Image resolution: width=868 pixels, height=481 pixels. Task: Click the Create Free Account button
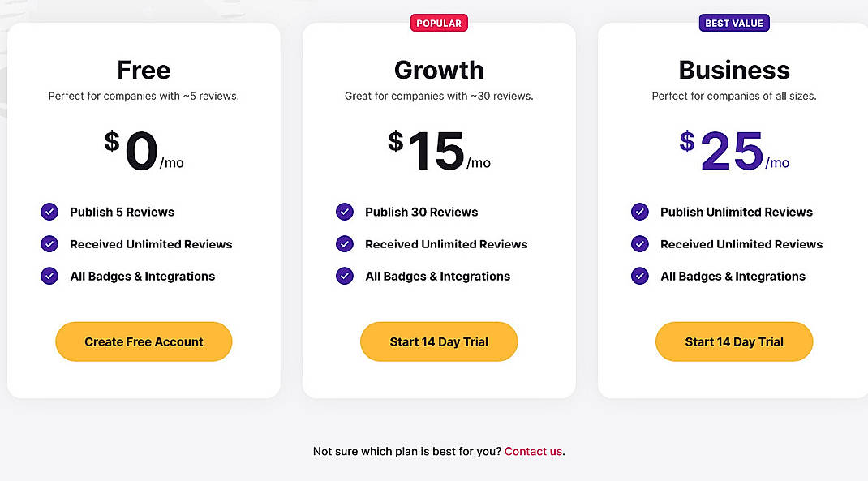pos(144,341)
